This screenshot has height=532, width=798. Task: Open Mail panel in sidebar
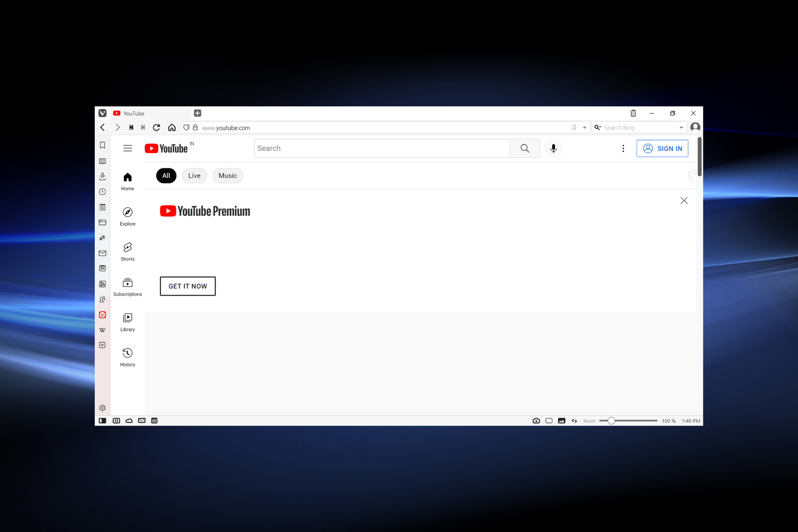[x=102, y=253]
